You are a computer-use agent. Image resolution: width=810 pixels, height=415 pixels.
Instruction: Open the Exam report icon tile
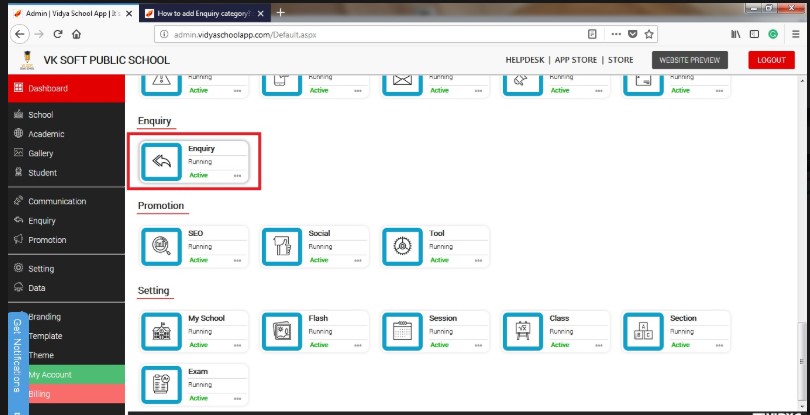click(x=161, y=385)
